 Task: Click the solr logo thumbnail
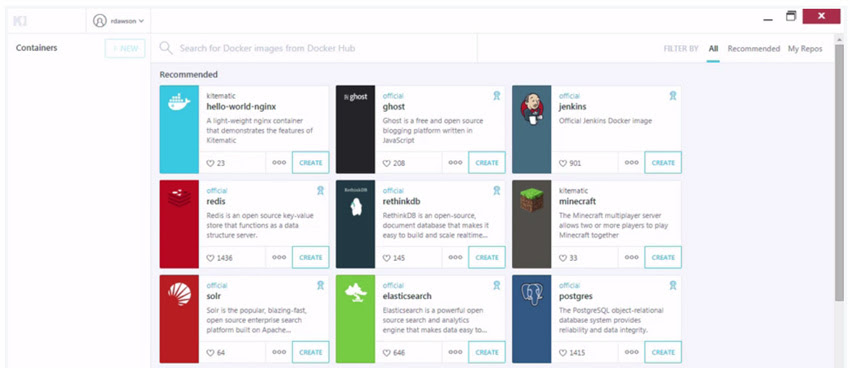(179, 319)
